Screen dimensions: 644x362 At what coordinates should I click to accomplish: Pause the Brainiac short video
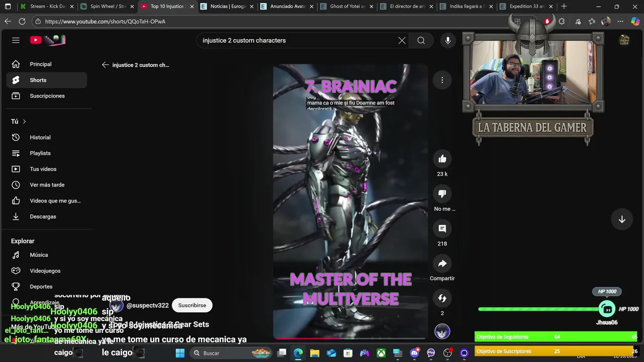(x=350, y=201)
